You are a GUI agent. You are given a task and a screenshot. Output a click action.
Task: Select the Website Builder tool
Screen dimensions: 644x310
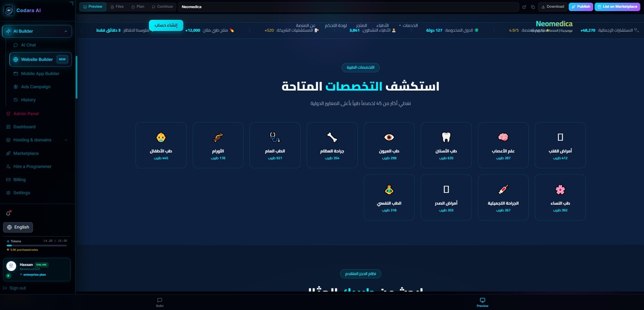[36, 59]
